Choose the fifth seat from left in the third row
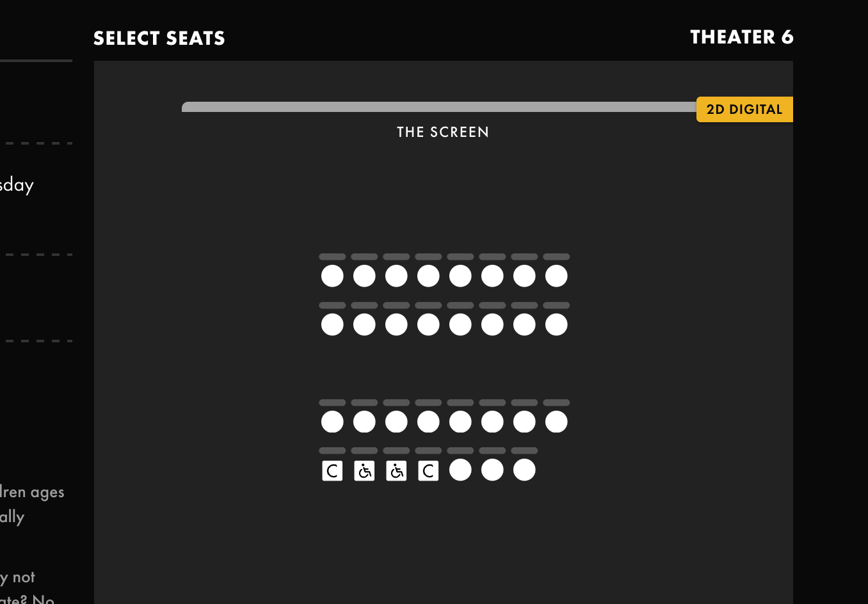Screen dimensions: 868x604 click(x=460, y=422)
